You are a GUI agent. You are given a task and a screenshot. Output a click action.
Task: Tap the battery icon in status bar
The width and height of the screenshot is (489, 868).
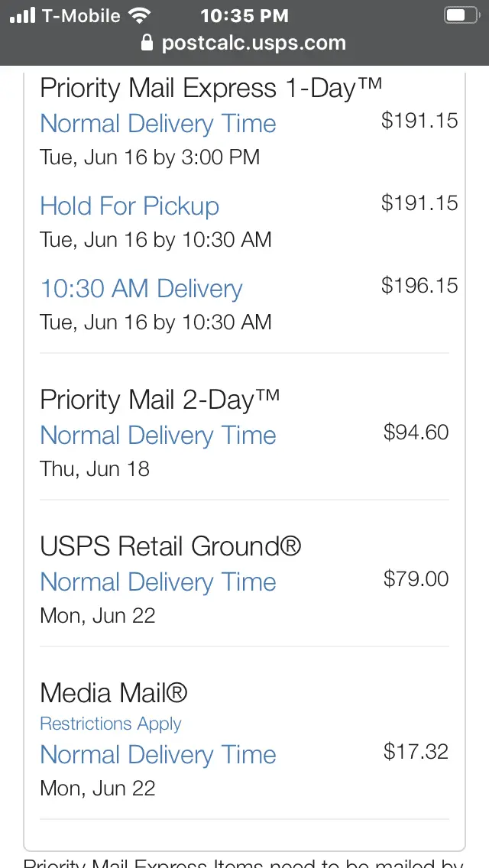click(461, 15)
